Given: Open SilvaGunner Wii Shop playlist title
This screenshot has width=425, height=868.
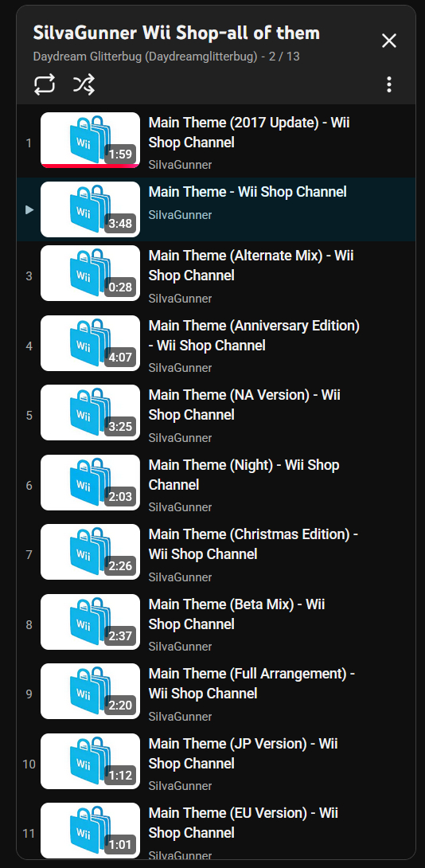Looking at the screenshot, I should pyautogui.click(x=177, y=33).
